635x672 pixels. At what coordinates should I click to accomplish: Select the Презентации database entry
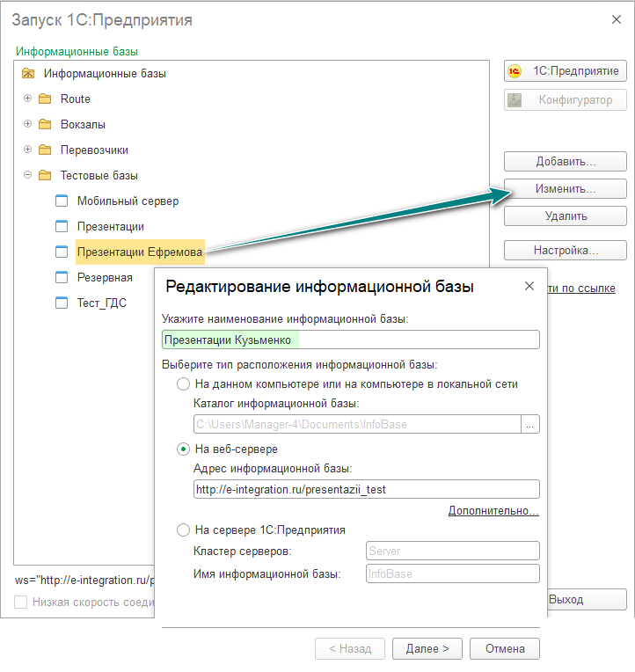click(x=110, y=227)
